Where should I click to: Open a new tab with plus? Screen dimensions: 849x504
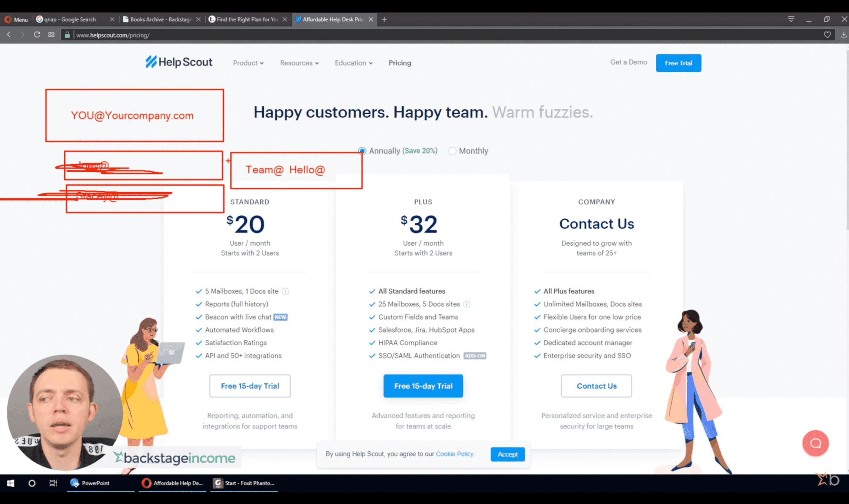pos(384,19)
